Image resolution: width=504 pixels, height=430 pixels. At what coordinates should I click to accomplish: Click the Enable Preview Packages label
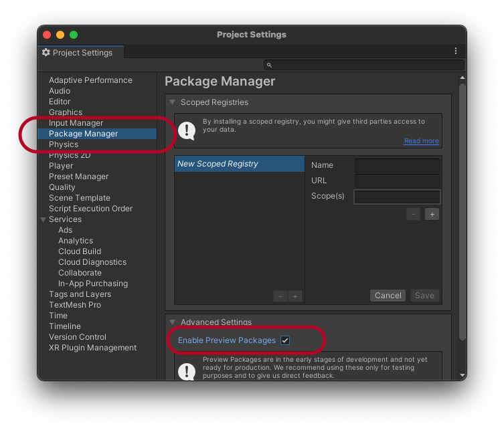click(227, 340)
